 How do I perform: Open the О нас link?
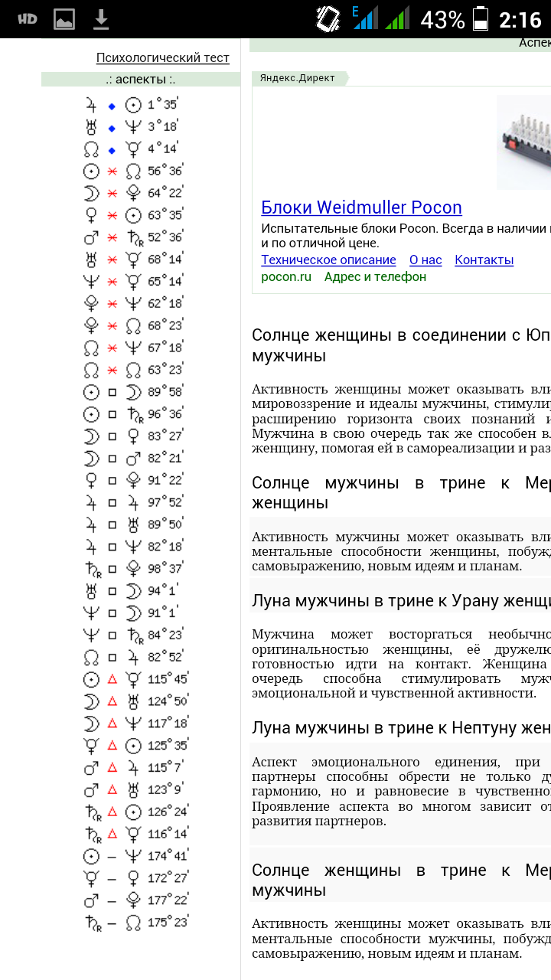(x=425, y=260)
